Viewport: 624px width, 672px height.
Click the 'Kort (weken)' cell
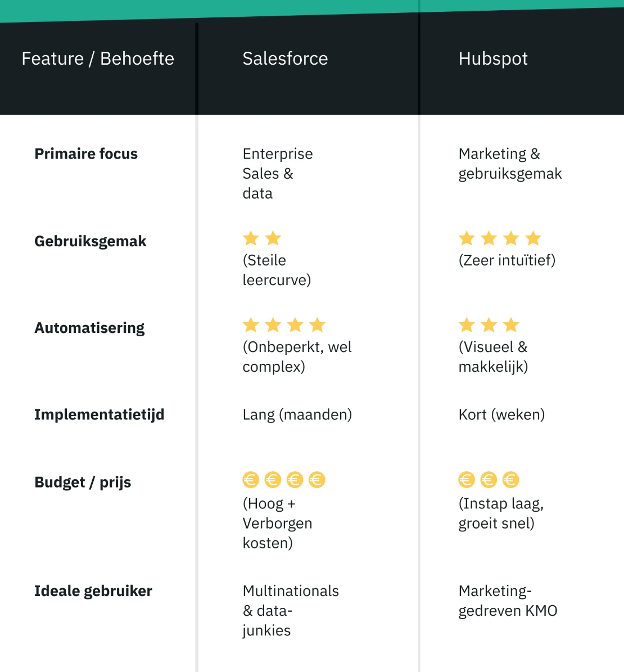tap(501, 414)
